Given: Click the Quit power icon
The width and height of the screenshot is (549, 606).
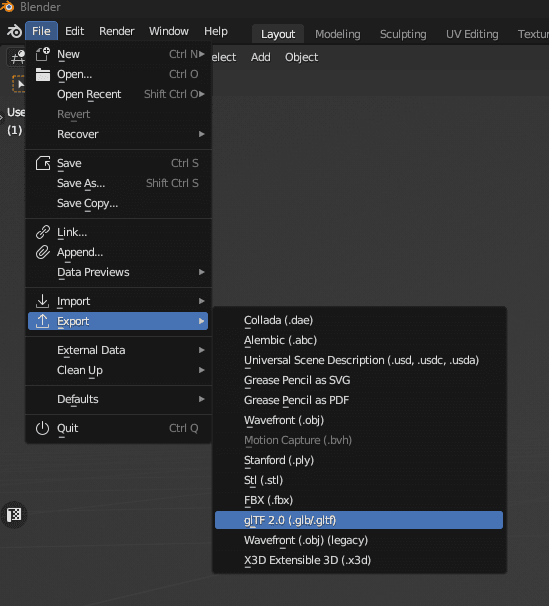Looking at the screenshot, I should click(42, 428).
